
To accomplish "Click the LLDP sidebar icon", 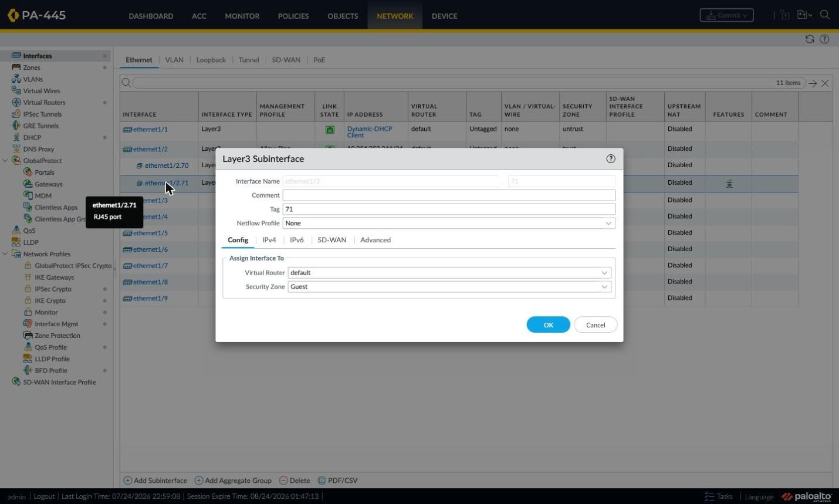I will coord(16,242).
